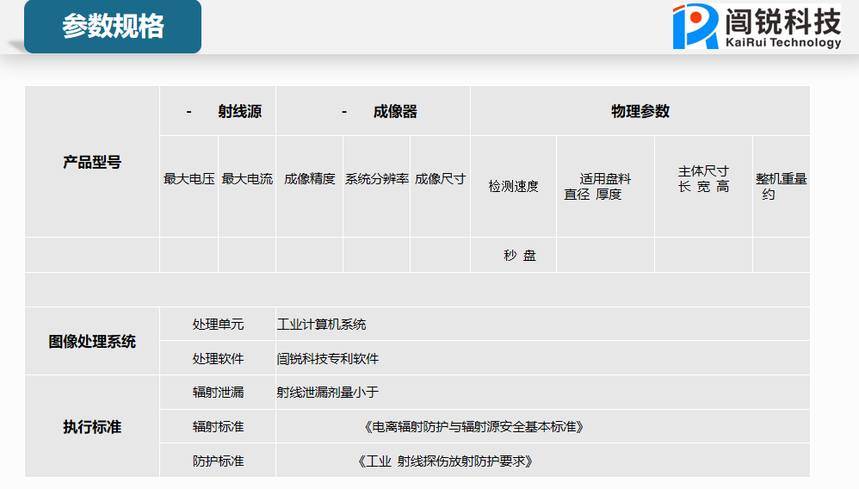
Task: Select the 产品型号 header cell
Action: tap(92, 162)
